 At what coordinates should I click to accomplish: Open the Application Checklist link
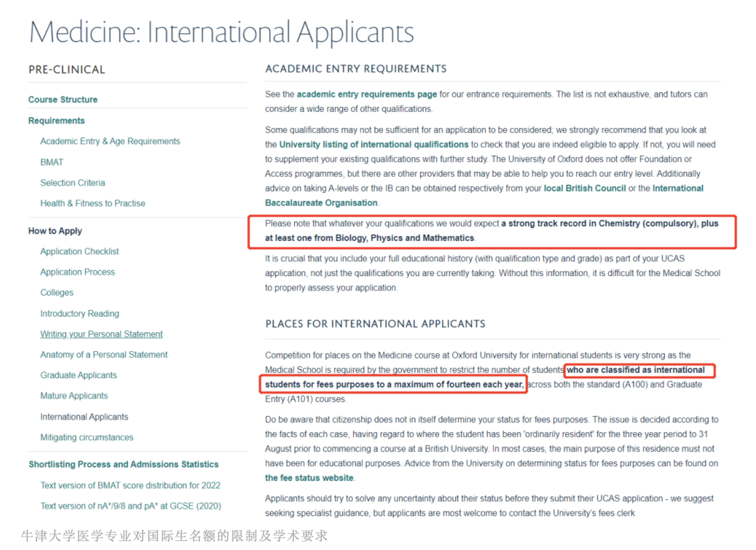(79, 251)
